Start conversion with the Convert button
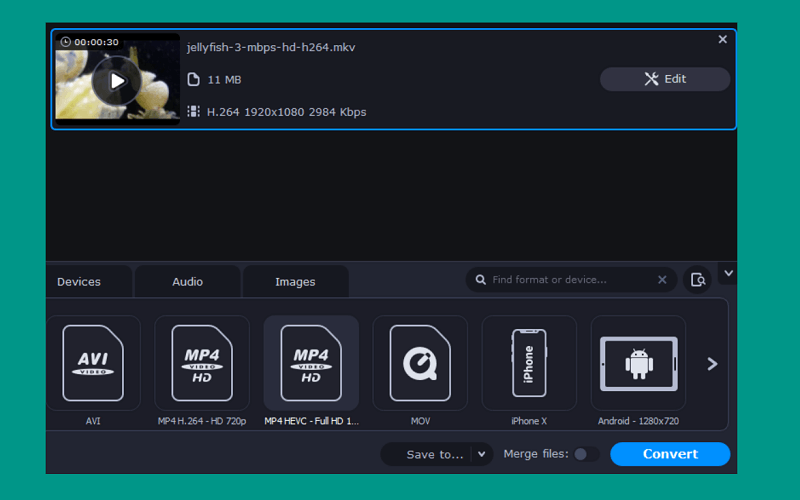The image size is (800, 500). (670, 454)
